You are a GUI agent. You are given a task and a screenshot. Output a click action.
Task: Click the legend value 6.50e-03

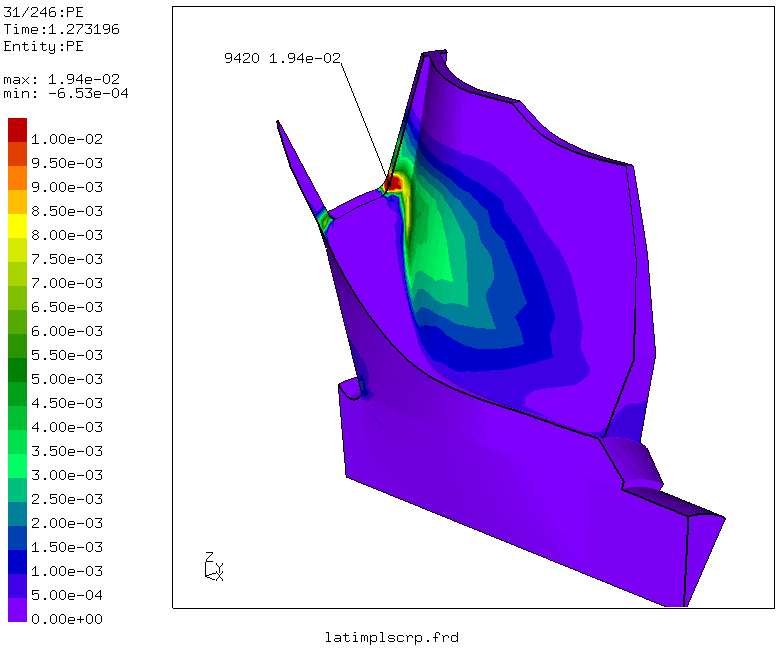pyautogui.click(x=67, y=307)
